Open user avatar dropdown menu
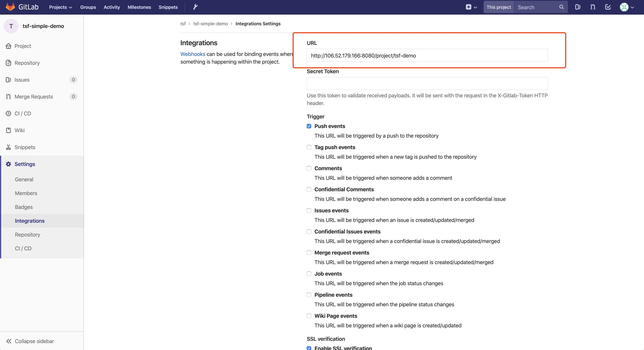Viewport: 644px width, 350px height. [x=627, y=7]
